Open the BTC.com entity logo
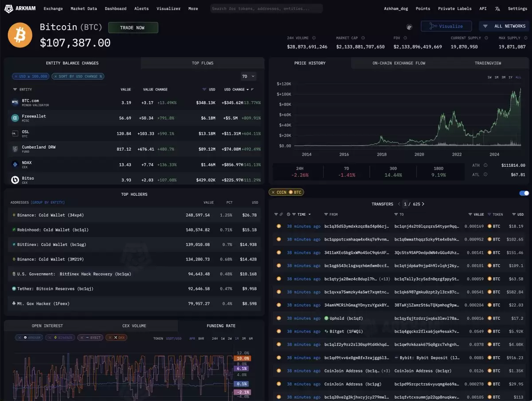 (x=15, y=102)
